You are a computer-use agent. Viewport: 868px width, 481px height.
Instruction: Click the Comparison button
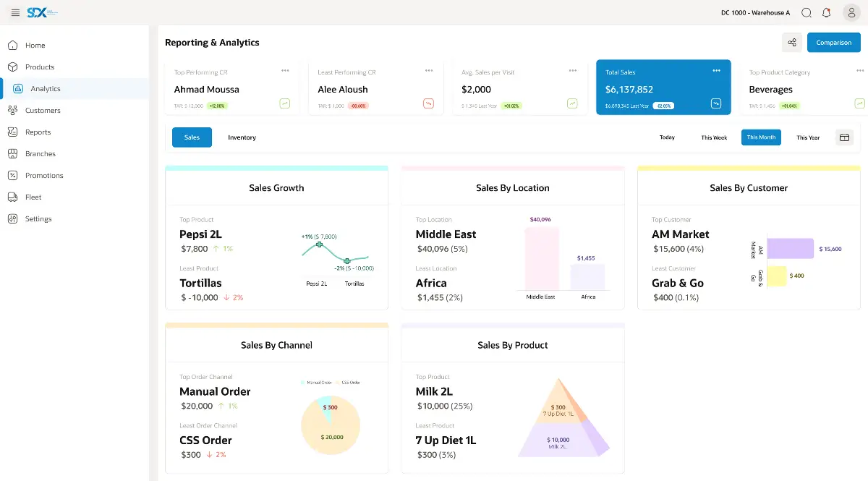click(x=833, y=43)
